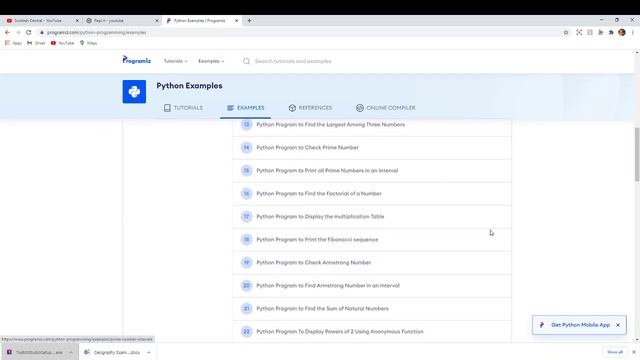The image size is (640, 360).
Task: Close the Repl.it browser tab
Action: [157, 20]
